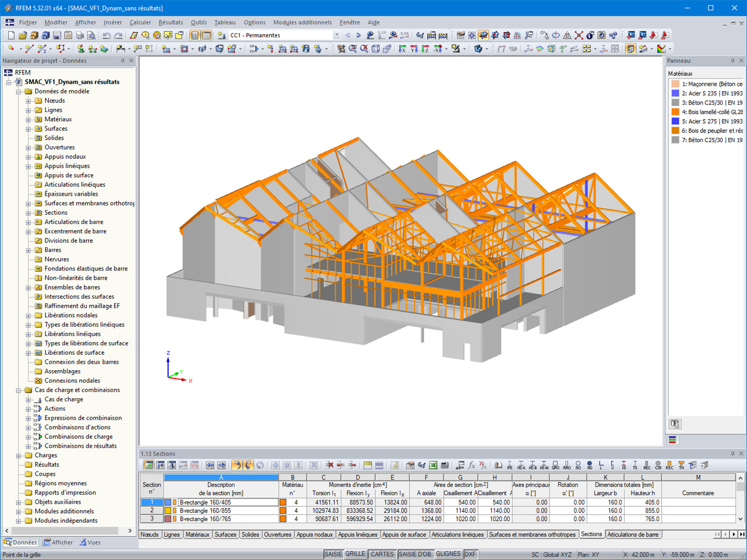
Task: Expand the Charges tree node
Action: pyautogui.click(x=19, y=455)
